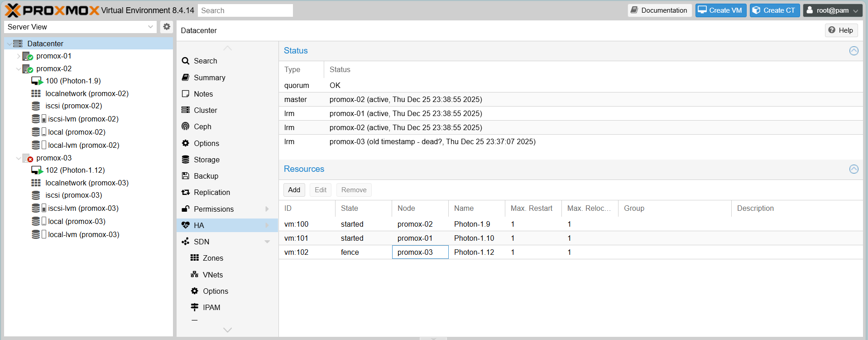Screen dimensions: 868x340
Task: Collapse the SDN submenu arrow
Action: (x=267, y=242)
